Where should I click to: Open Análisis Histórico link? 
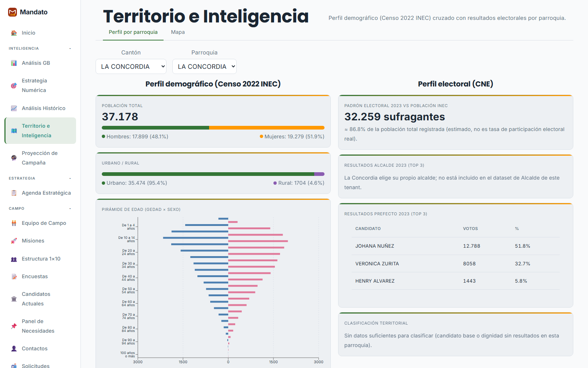click(x=40, y=108)
